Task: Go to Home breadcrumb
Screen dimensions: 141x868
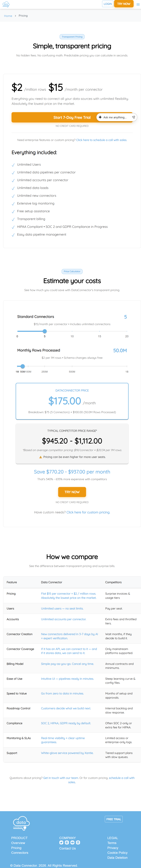Action: (8, 16)
